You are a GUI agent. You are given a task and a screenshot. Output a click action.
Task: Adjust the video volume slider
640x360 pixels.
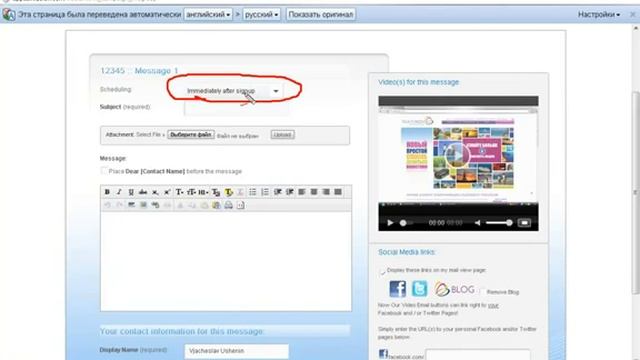(499, 223)
